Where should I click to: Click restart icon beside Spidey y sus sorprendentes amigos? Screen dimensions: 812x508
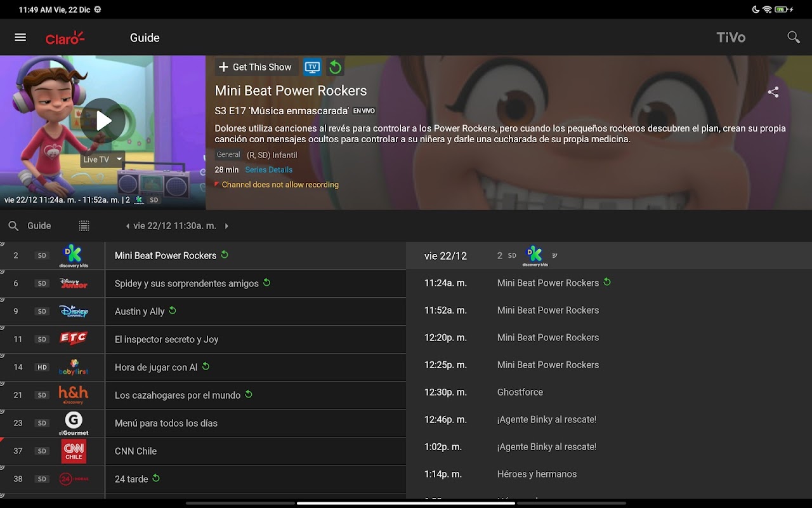pos(266,283)
